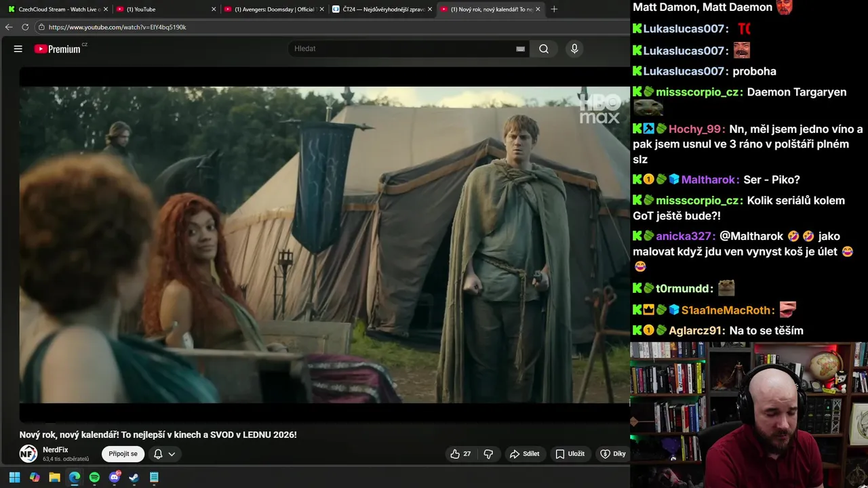Dislike the video with thumbs down
This screenshot has width=868, height=488.
point(488,454)
